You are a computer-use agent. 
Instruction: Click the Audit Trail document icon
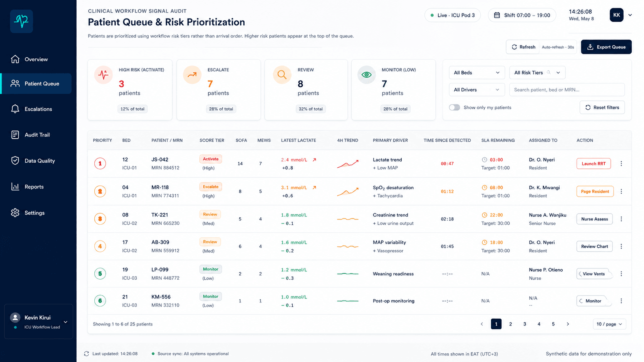pos(15,135)
